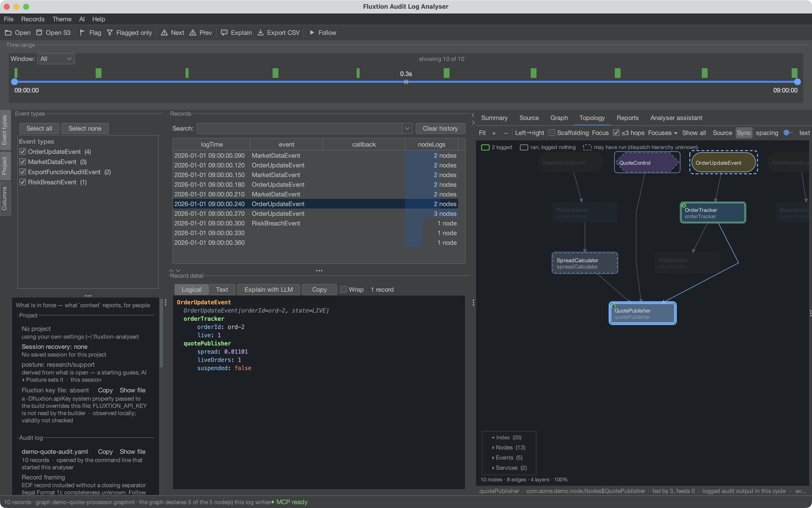Image resolution: width=812 pixels, height=508 pixels.
Task: Open the Records menu
Action: (33, 19)
